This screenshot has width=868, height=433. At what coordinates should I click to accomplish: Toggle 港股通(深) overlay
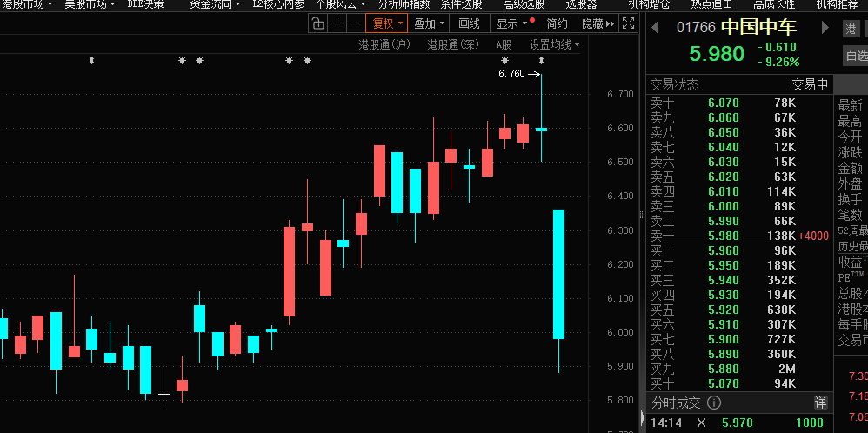[453, 44]
